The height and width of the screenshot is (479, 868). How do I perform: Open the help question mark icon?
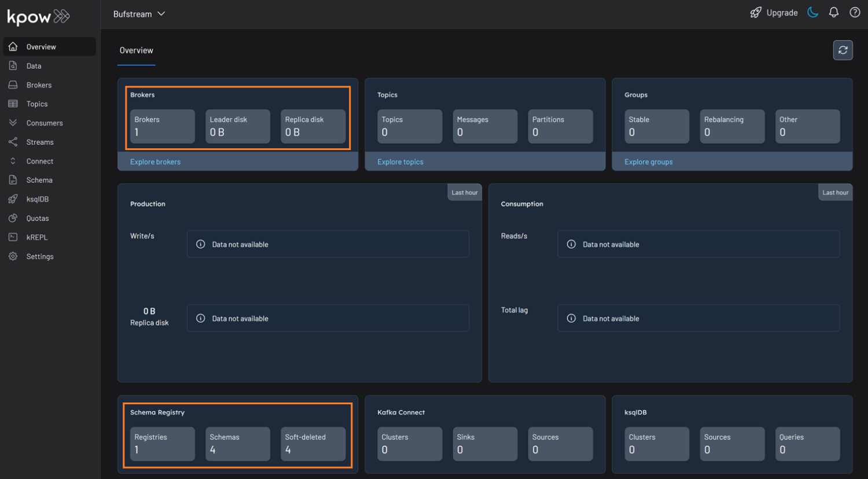pos(855,12)
